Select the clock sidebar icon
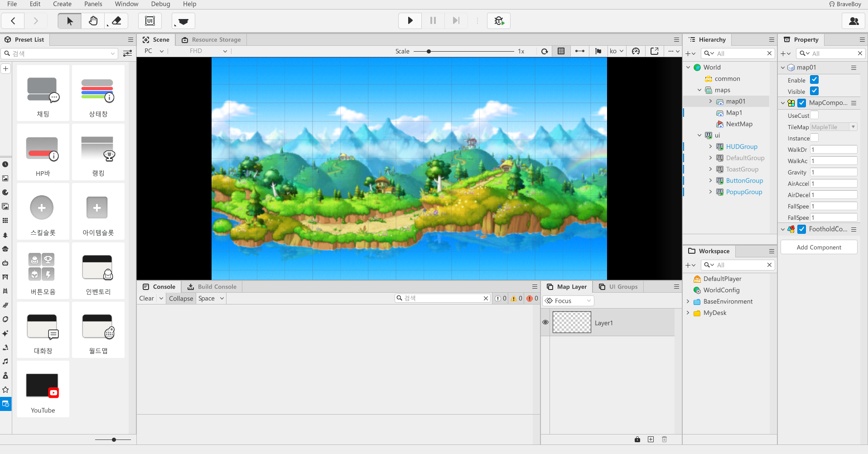868x454 pixels. (x=5, y=164)
